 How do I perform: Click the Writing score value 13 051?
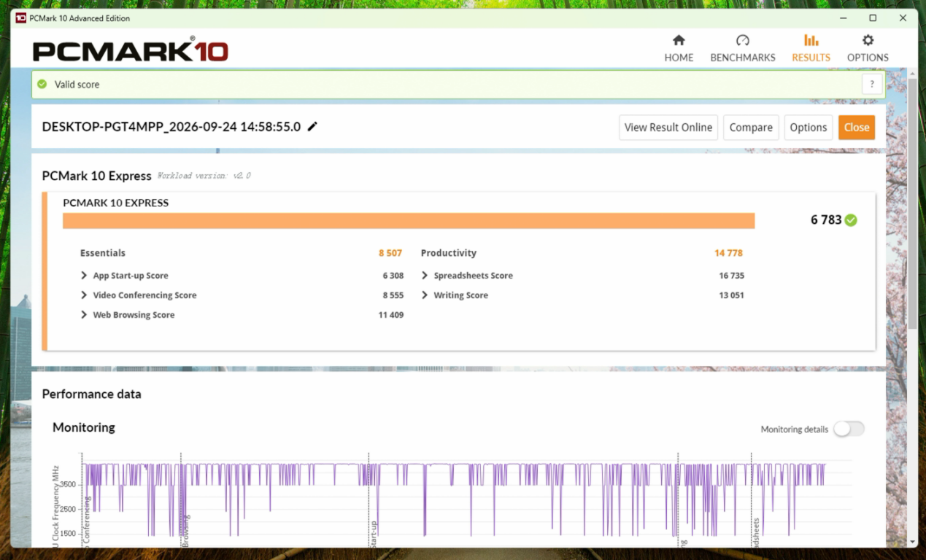731,295
